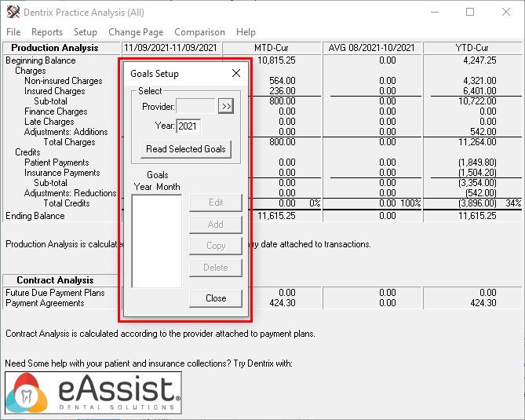
Task: Click the Adjustments: Reductions row label
Action: pyautogui.click(x=70, y=193)
